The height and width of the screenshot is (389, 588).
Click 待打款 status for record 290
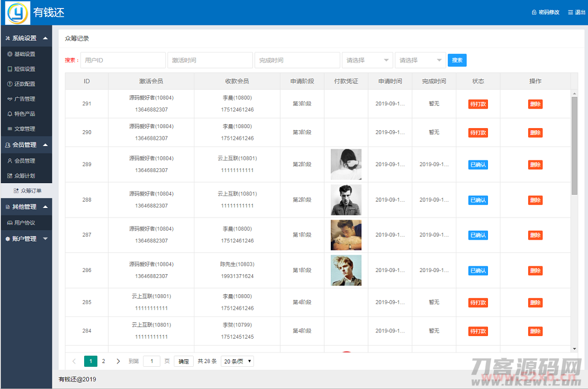pyautogui.click(x=478, y=133)
